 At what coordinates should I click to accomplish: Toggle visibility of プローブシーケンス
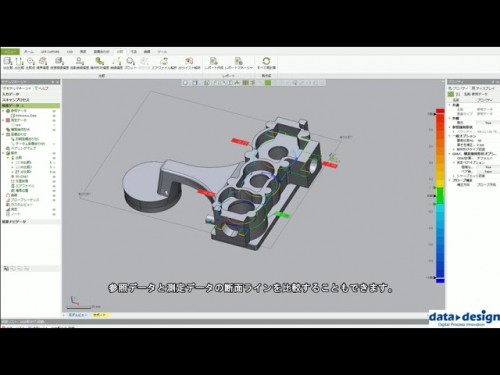(54, 200)
